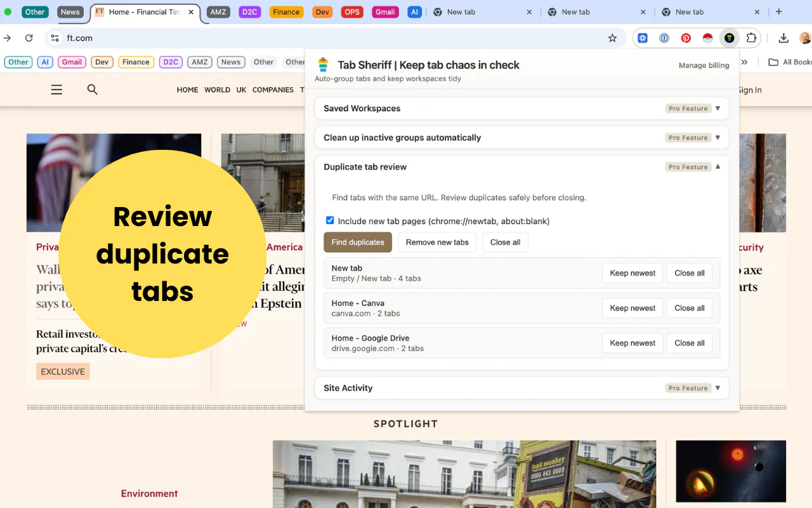The height and width of the screenshot is (508, 812).
Task: Open the Environment section link
Action: pos(149,493)
